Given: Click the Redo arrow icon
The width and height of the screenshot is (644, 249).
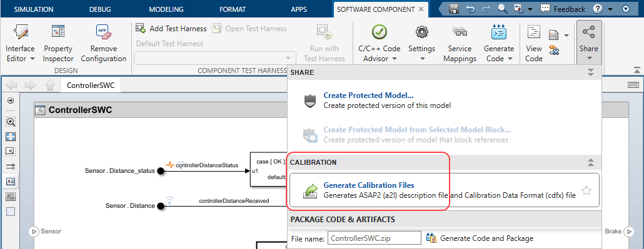Looking at the screenshot, I should 486,9.
